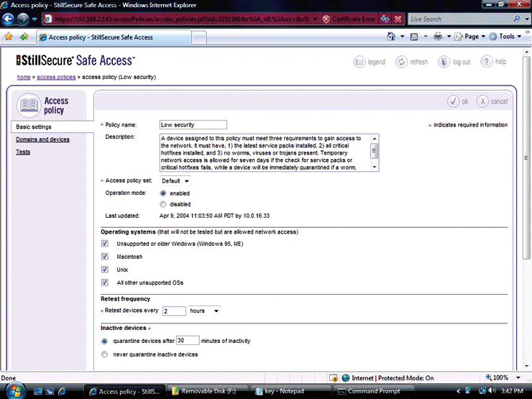This screenshot has height=399, width=532.
Task: Click the status bar security shield icon
Action: click(334, 378)
